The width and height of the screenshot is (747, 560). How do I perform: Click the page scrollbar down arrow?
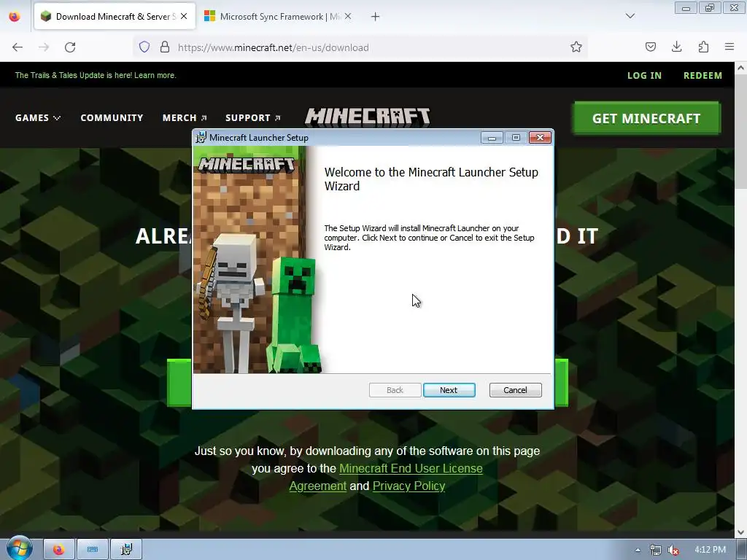pos(740,532)
